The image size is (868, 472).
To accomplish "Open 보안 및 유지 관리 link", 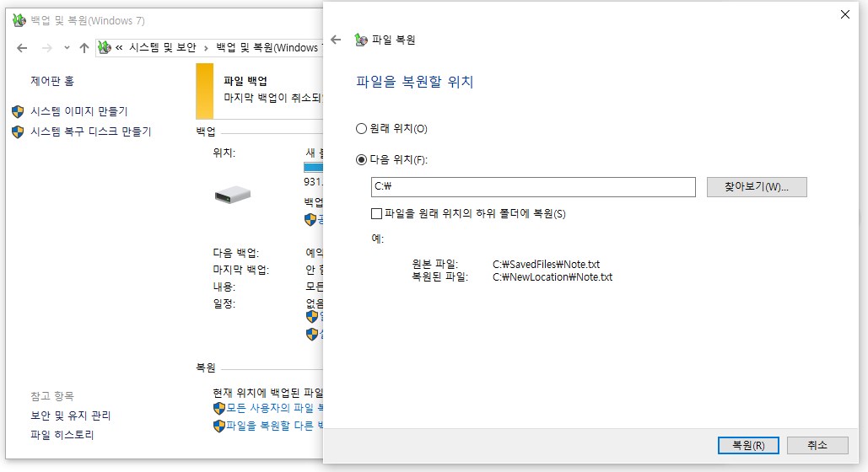I will [x=70, y=416].
